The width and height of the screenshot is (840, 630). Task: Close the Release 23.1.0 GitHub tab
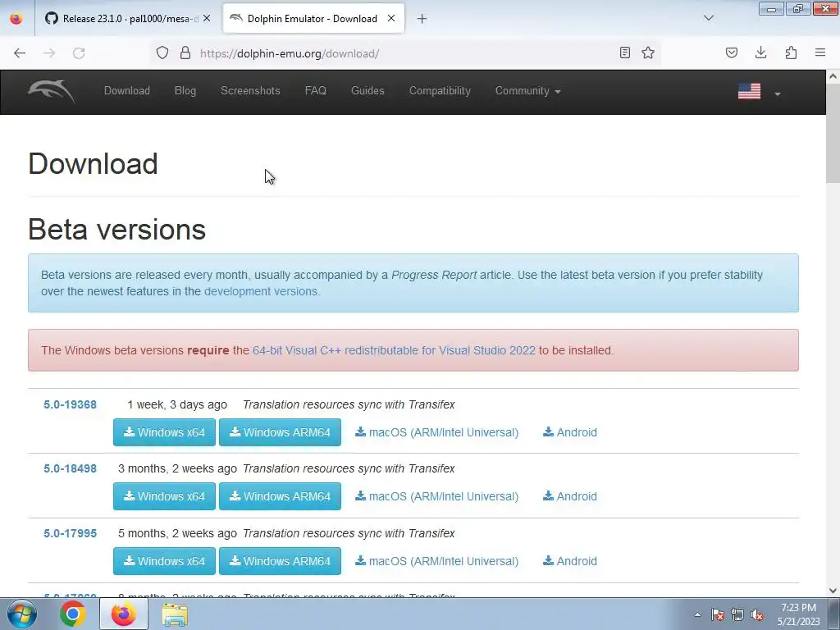pos(207,18)
